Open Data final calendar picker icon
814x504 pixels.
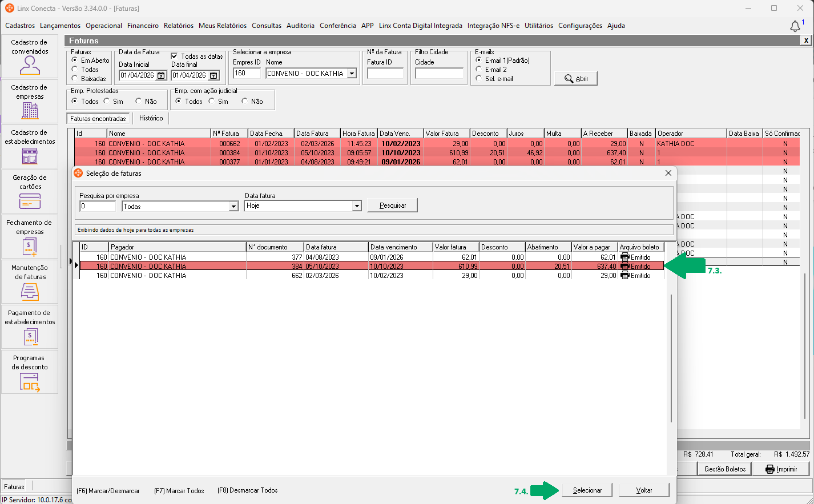[x=213, y=75]
